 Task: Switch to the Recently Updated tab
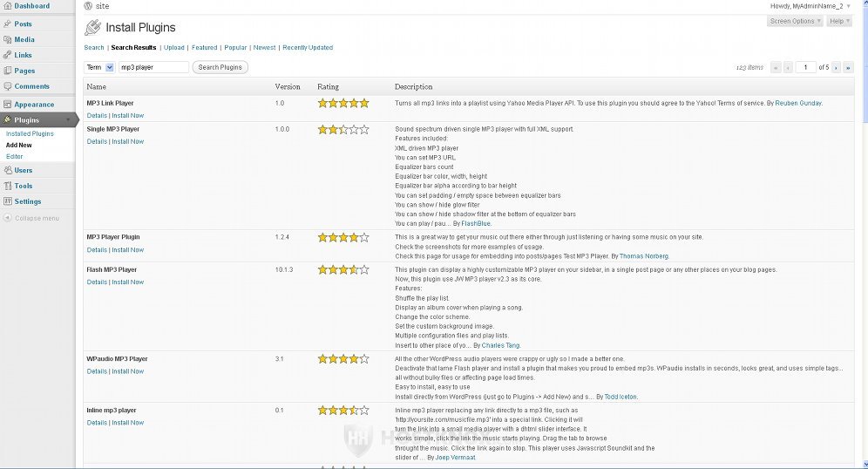tap(308, 48)
